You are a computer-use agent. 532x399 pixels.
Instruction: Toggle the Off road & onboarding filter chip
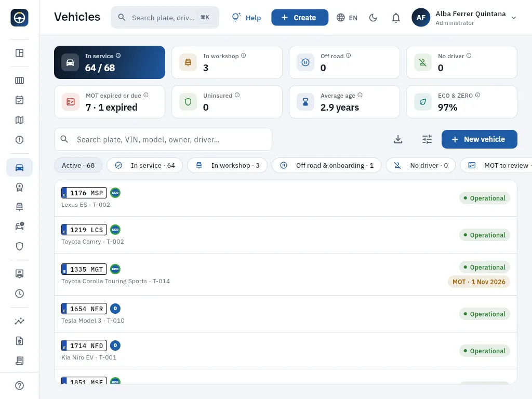326,166
